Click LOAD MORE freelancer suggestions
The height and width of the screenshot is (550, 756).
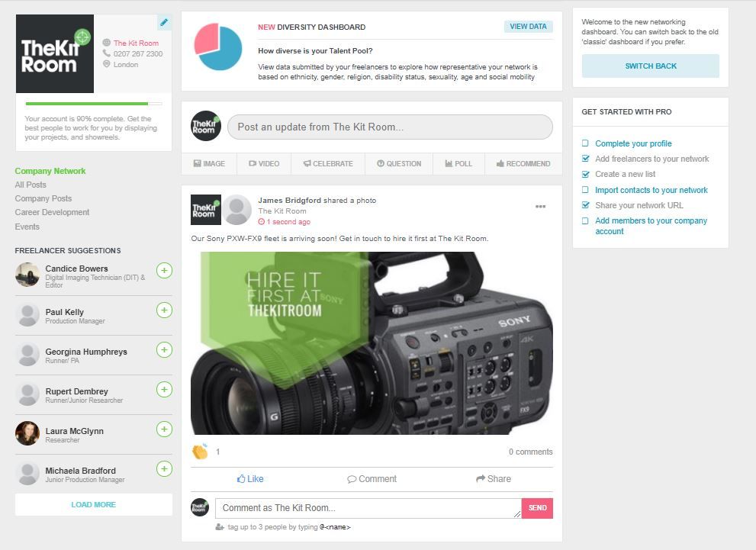point(94,505)
